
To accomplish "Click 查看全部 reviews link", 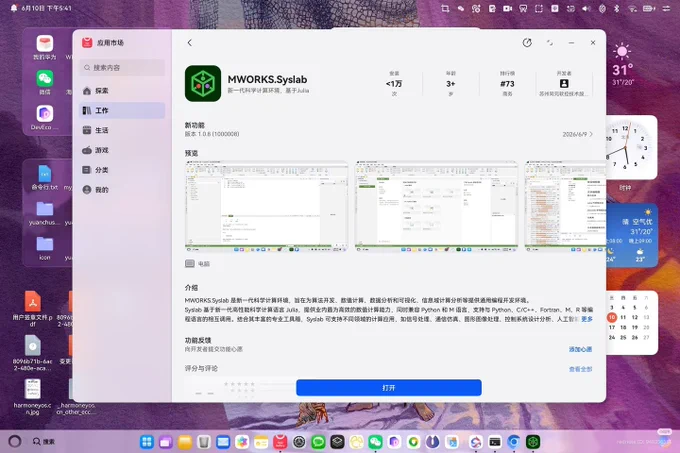I will (580, 369).
